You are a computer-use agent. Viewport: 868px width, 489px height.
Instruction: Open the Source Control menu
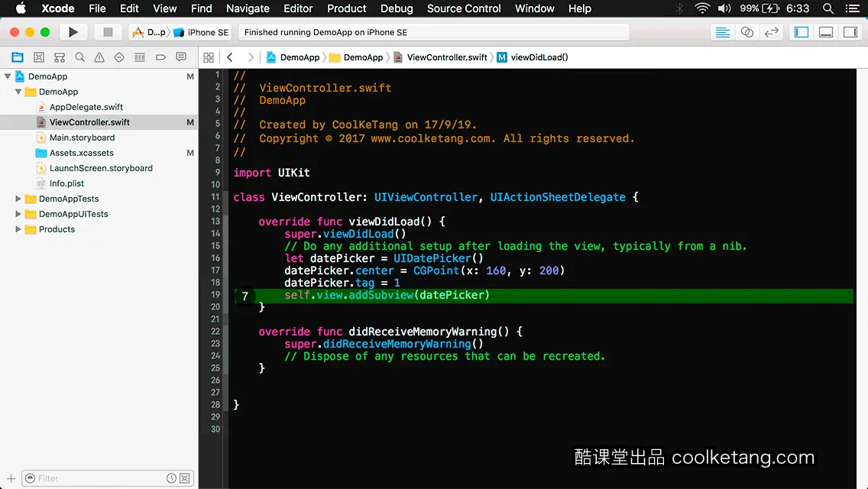click(464, 8)
